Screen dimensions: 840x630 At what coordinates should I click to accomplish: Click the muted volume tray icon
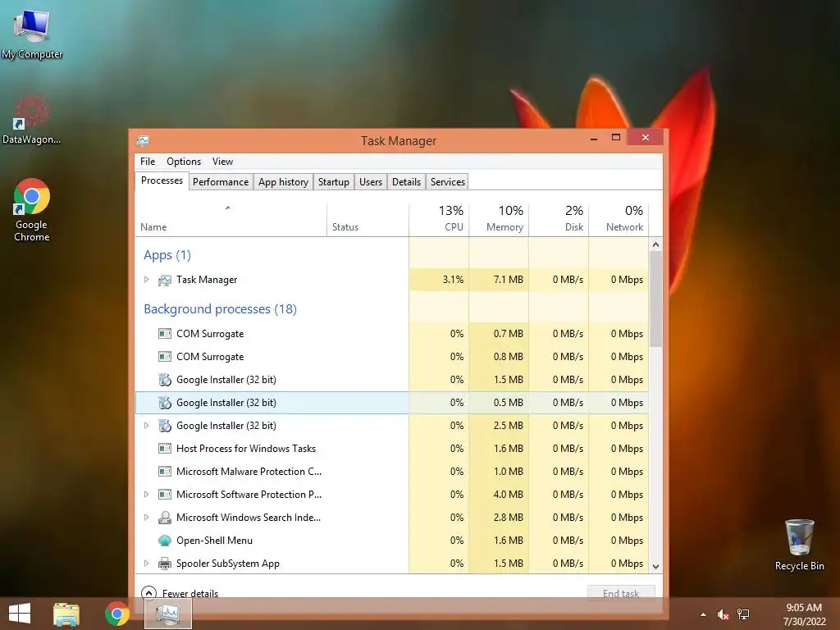723,614
